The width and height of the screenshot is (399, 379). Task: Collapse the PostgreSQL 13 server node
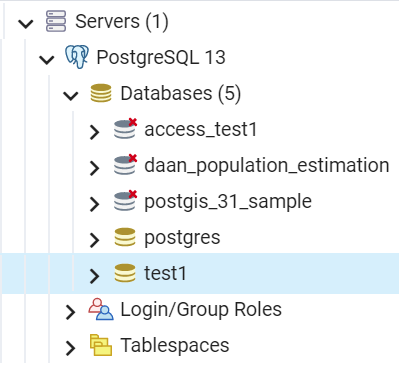click(47, 60)
